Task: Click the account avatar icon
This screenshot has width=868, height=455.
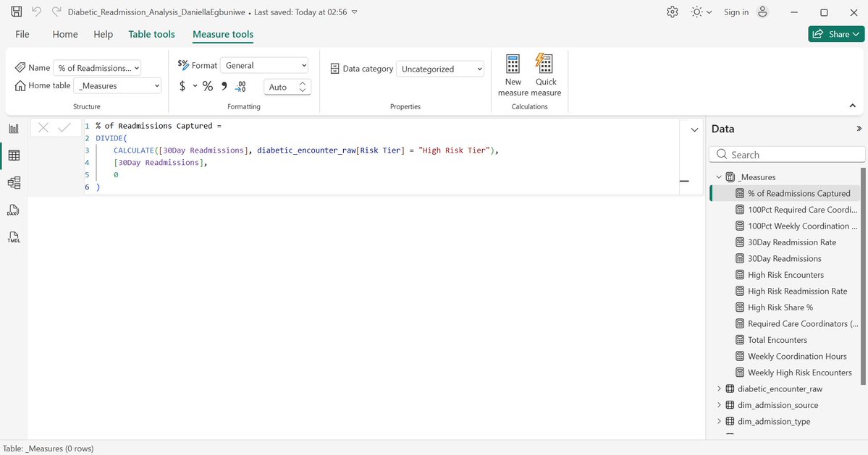Action: [x=763, y=12]
